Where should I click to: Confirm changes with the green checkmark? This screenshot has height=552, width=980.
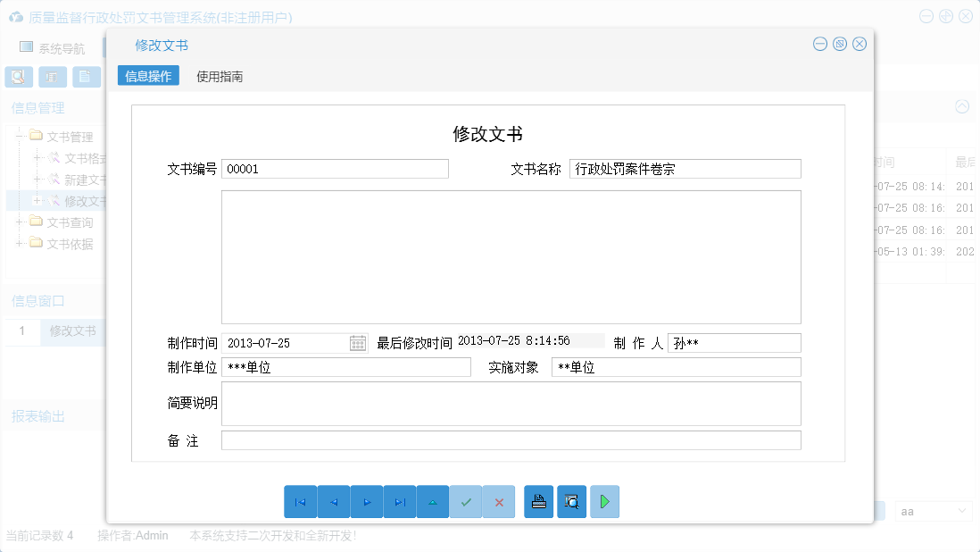click(466, 501)
